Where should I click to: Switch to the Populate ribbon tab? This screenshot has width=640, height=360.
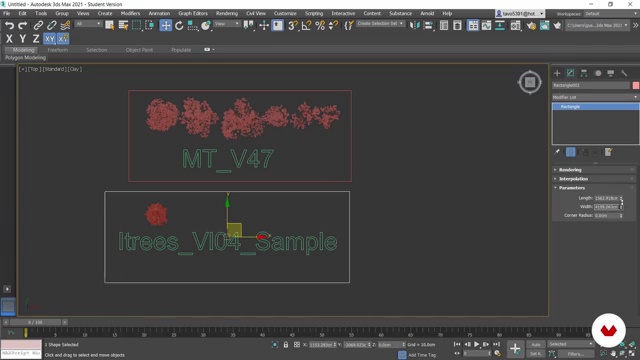(x=181, y=50)
